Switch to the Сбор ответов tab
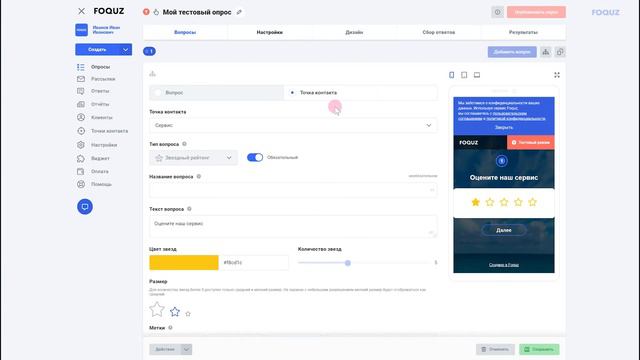The width and height of the screenshot is (640, 360). (439, 32)
